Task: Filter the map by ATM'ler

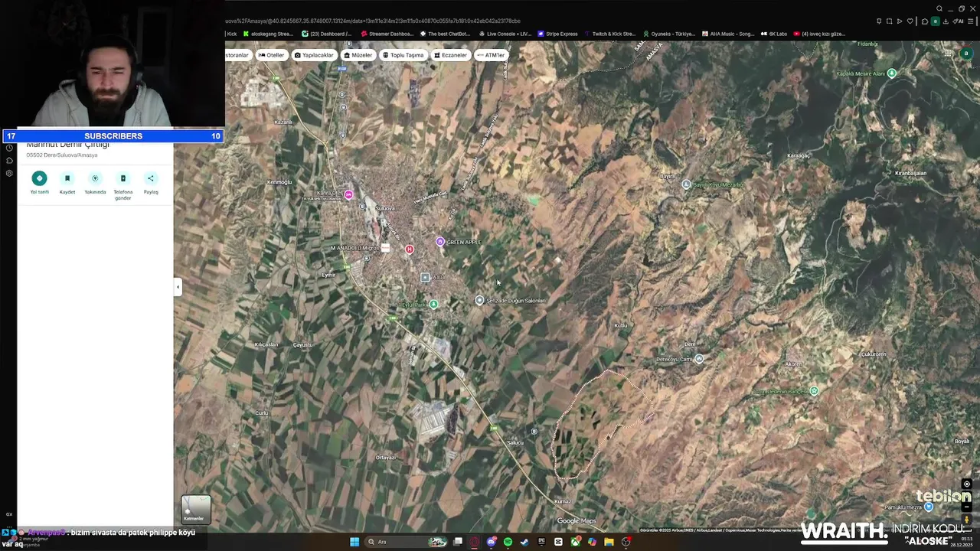Action: coord(491,55)
